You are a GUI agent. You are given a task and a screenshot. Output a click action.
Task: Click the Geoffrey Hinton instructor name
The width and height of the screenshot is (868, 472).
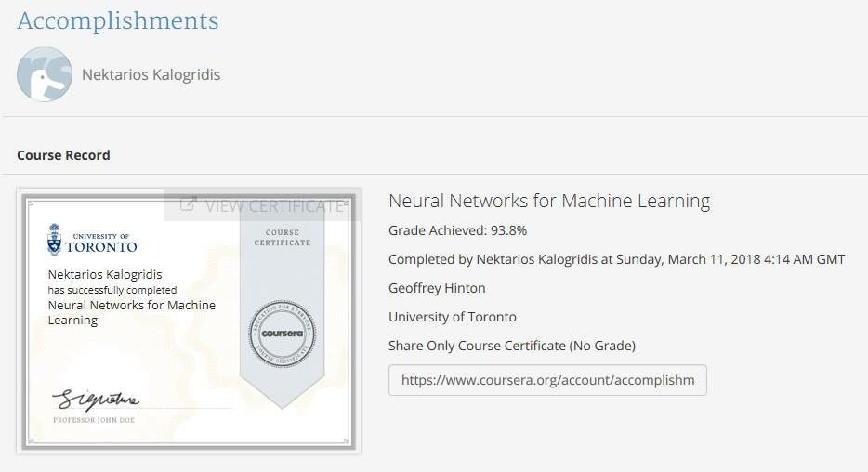437,288
